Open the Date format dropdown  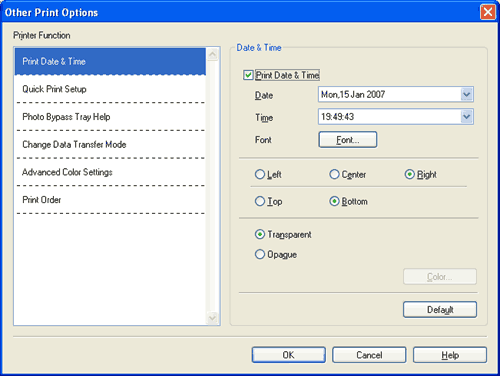coord(467,95)
